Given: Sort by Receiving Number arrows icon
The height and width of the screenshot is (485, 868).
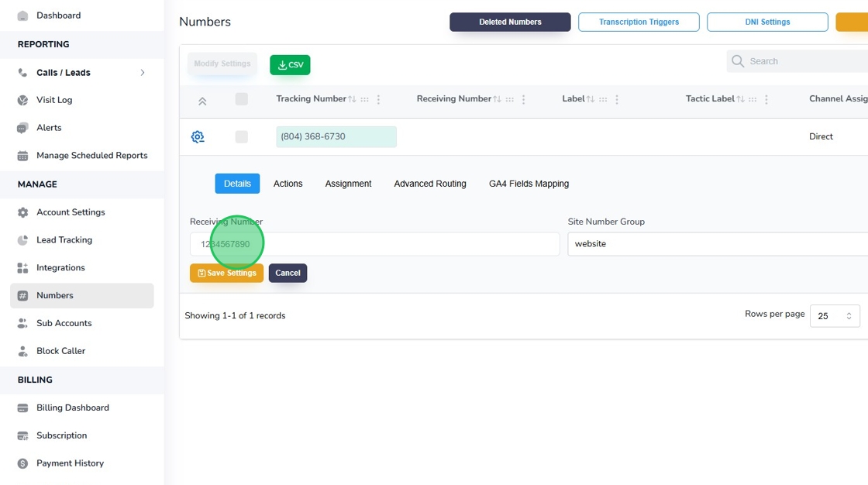Looking at the screenshot, I should [x=497, y=99].
